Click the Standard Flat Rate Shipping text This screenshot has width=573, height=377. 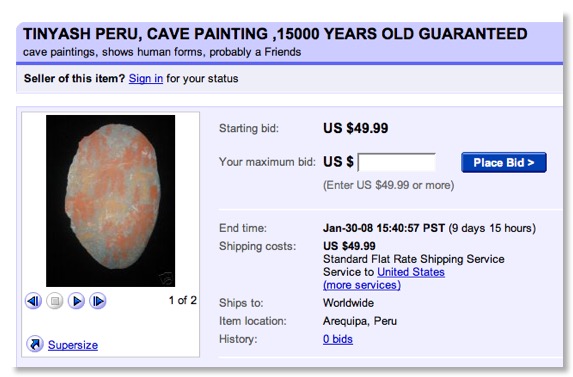[x=414, y=259]
